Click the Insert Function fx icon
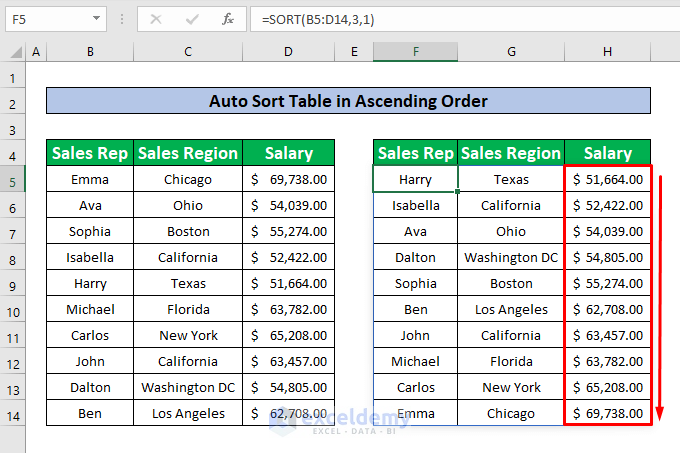The width and height of the screenshot is (680, 453). pyautogui.click(x=228, y=18)
